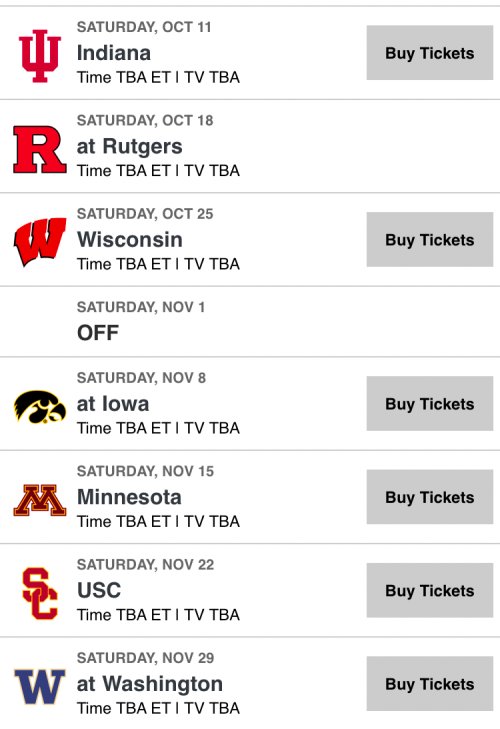This screenshot has height=729, width=500.
Task: Click the Iowa Hawkeyes logo
Action: coord(40,406)
